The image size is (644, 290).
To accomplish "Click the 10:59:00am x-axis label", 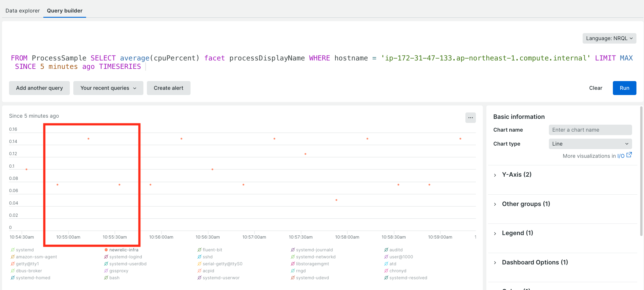I will point(440,237).
